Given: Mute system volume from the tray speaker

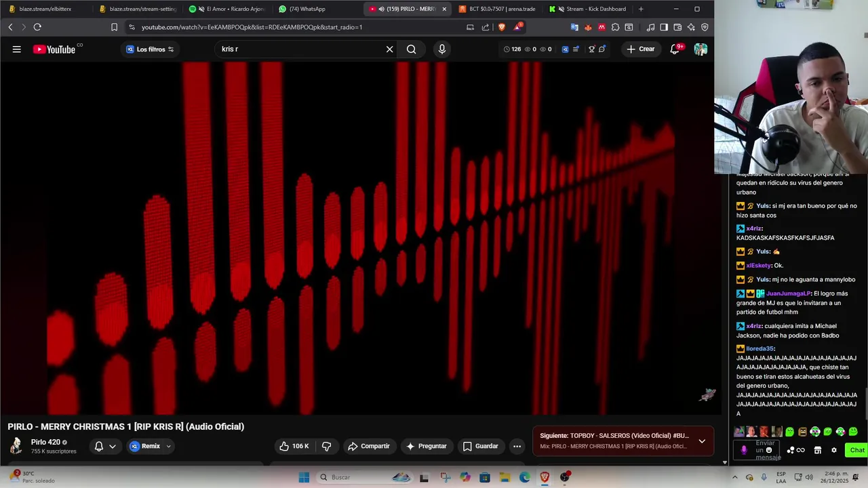Looking at the screenshot, I should click(x=809, y=477).
